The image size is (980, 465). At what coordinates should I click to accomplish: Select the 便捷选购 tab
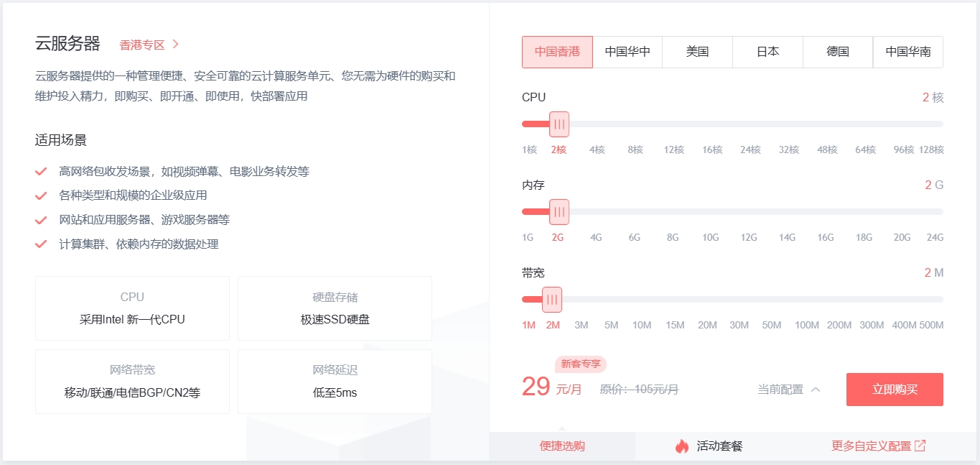tap(562, 446)
